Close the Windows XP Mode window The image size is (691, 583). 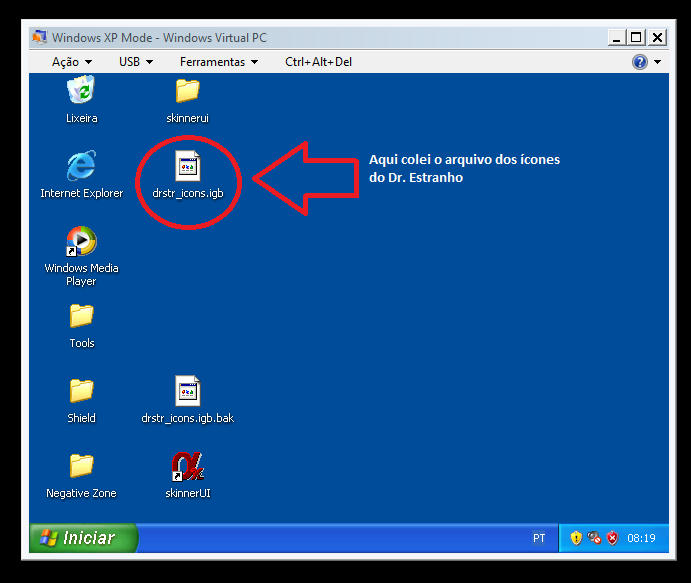(x=657, y=37)
